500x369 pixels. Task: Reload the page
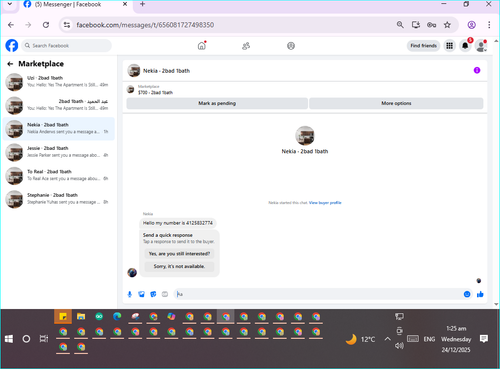[x=46, y=25]
